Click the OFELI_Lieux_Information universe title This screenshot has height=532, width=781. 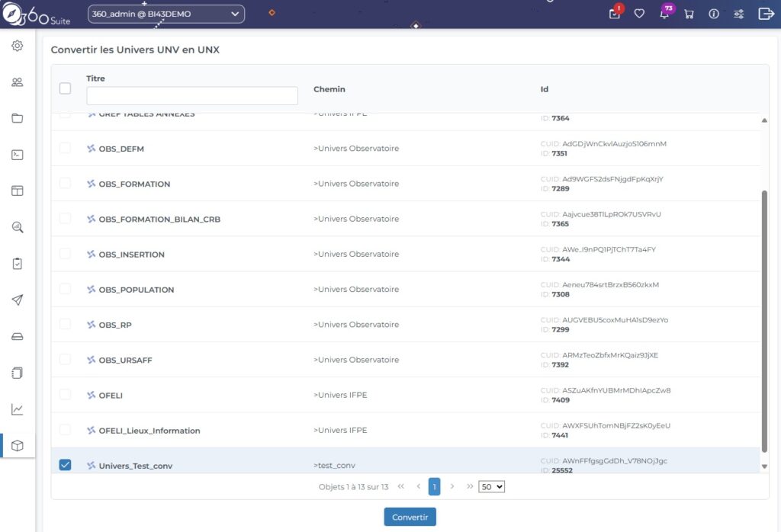coord(149,431)
